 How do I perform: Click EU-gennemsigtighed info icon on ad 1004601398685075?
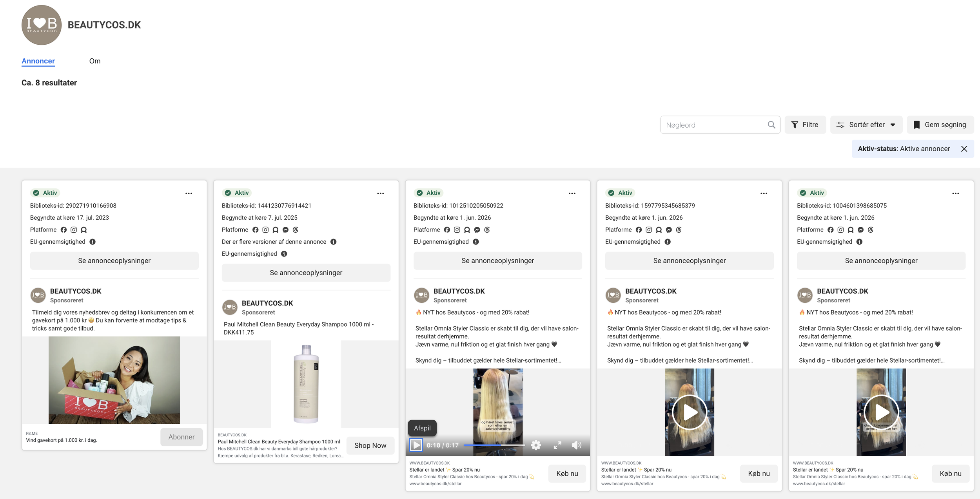[859, 242]
